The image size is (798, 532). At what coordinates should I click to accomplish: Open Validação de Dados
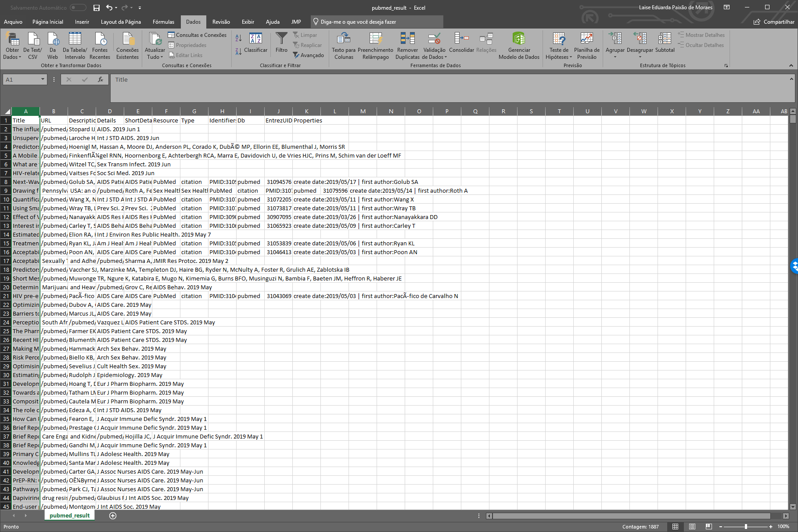coord(435,46)
